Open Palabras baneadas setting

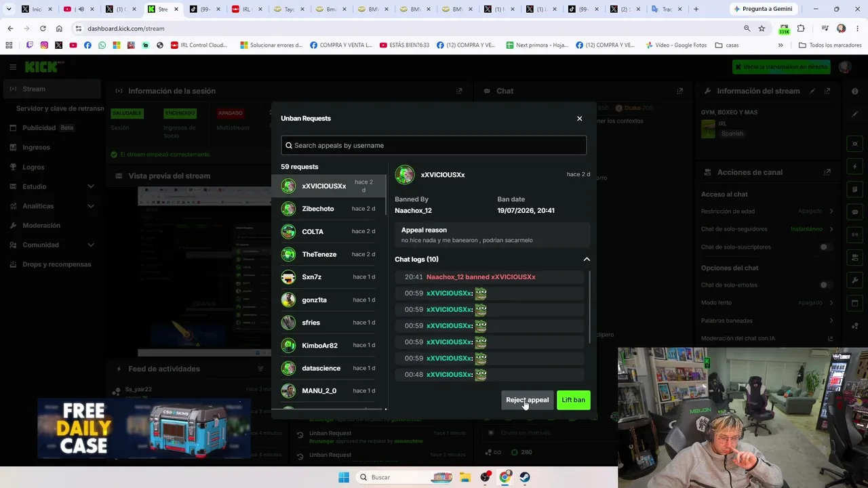point(766,321)
